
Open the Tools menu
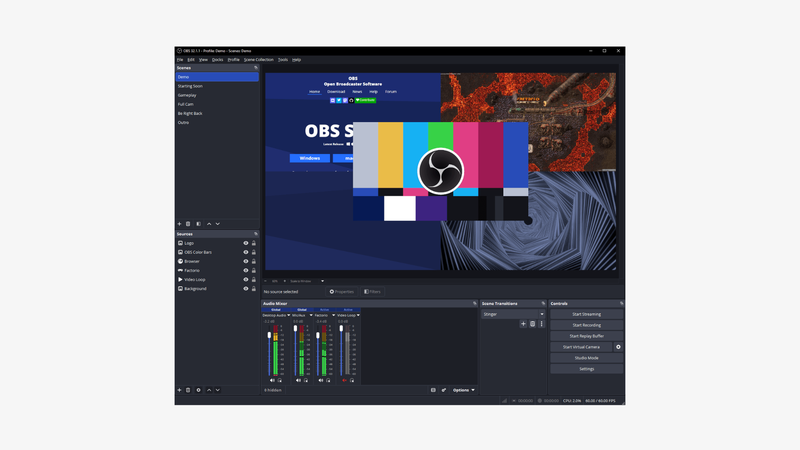pos(283,60)
